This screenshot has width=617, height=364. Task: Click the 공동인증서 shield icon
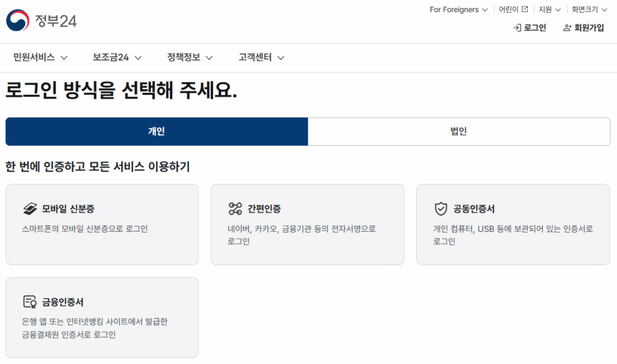tap(440, 209)
